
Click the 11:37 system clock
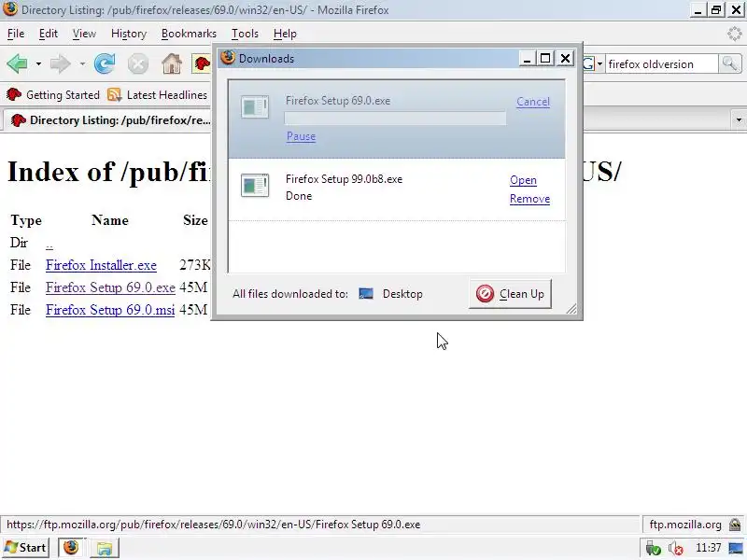click(708, 548)
